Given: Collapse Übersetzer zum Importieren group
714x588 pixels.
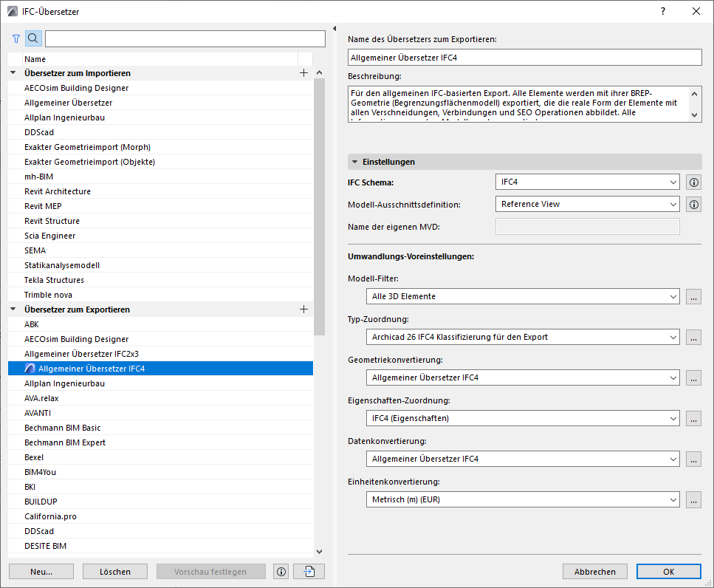Looking at the screenshot, I should pos(13,73).
